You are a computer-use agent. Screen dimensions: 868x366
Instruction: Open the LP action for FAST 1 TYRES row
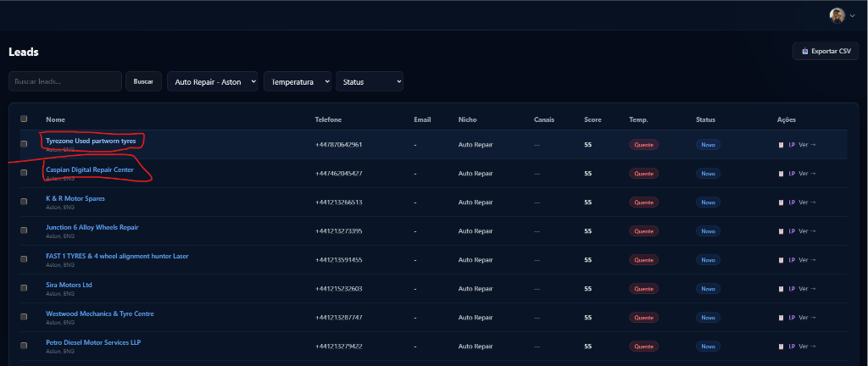point(792,260)
